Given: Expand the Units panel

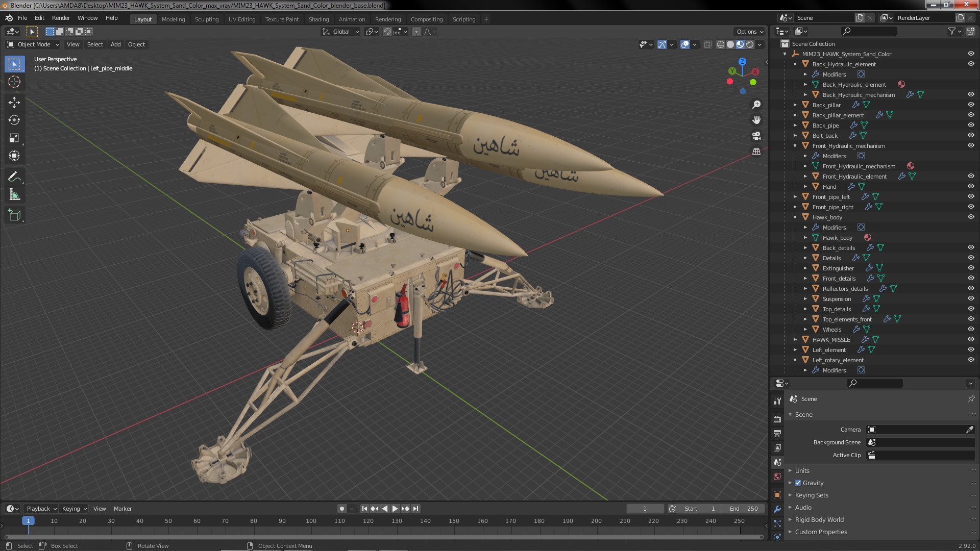Looking at the screenshot, I should tap(801, 470).
